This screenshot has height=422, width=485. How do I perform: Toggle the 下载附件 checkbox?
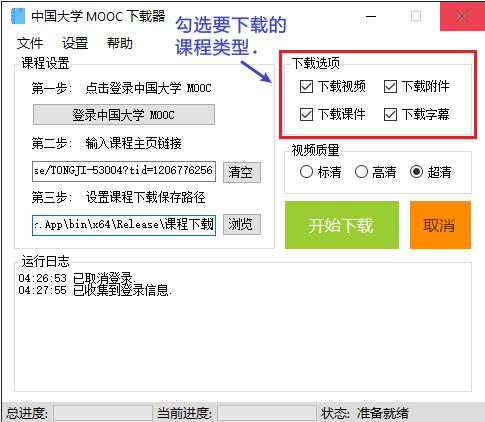(390, 87)
